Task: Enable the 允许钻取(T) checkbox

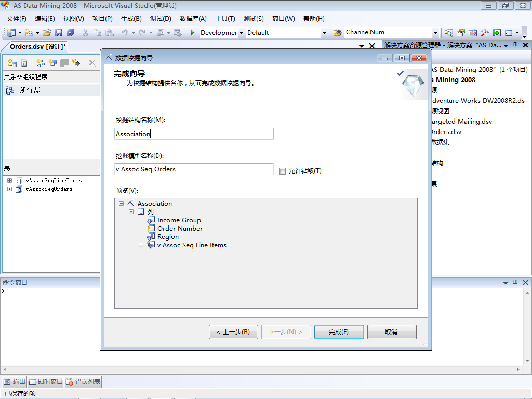Action: tap(282, 171)
